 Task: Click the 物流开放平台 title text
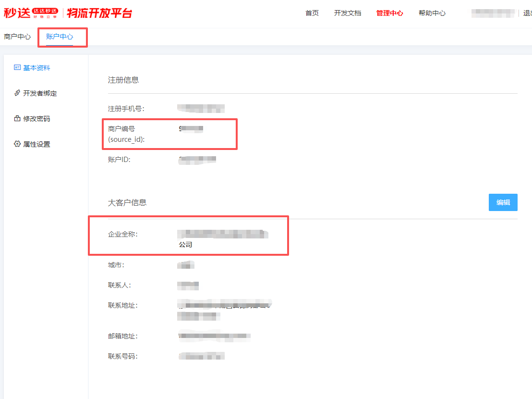click(99, 13)
